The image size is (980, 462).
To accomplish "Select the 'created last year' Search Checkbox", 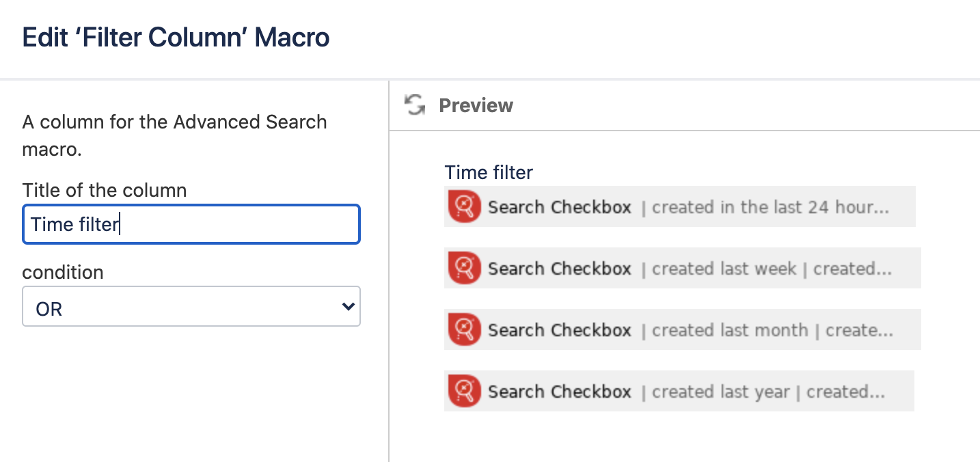I will click(x=680, y=391).
